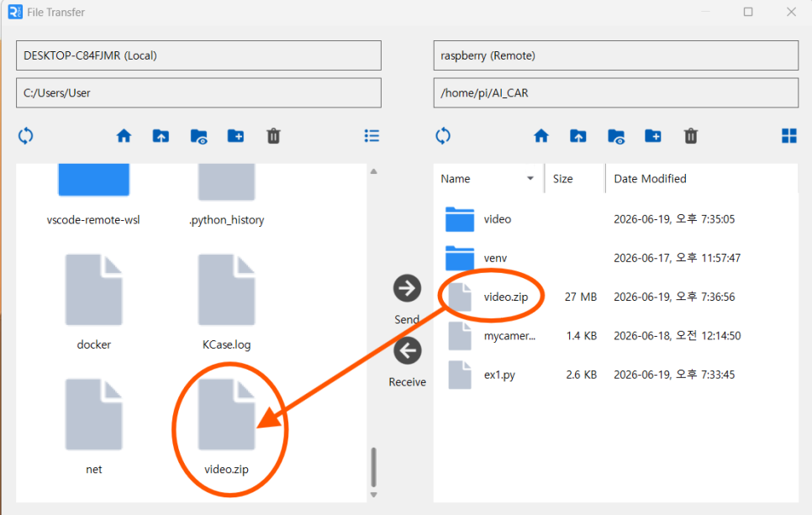This screenshot has width=812, height=515.
Task: Click date 2026-06-19, 오후 7:36:56
Action: (674, 297)
